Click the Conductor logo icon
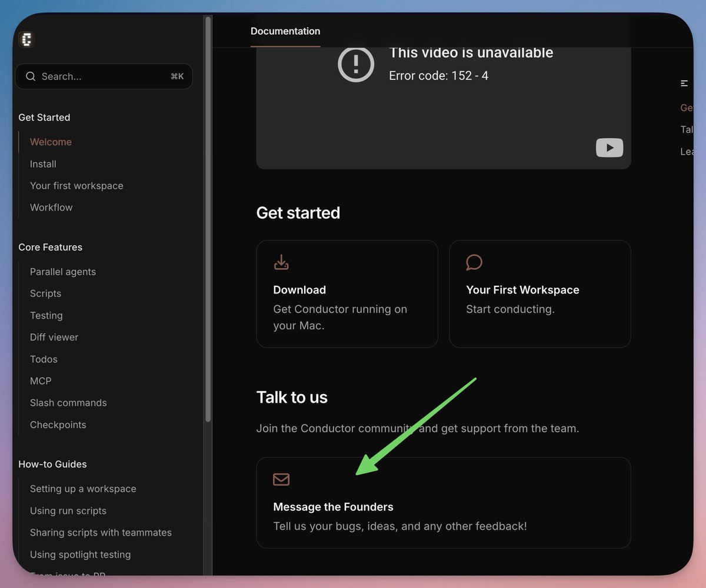 (x=26, y=39)
